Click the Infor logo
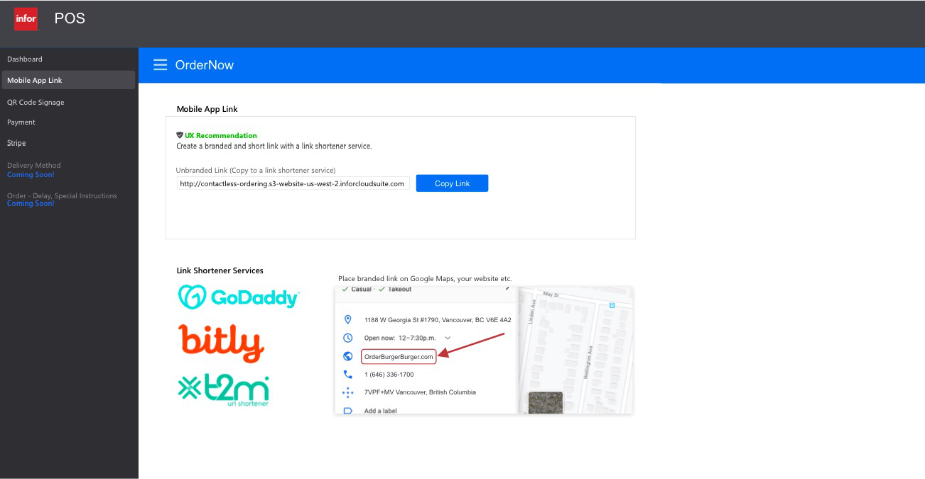 tap(25, 20)
